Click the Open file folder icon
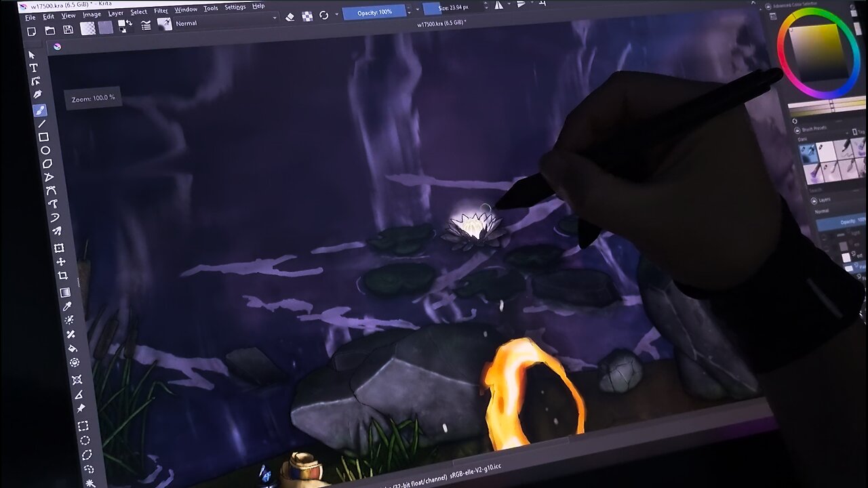Screen dimensions: 868x488 tap(50, 30)
